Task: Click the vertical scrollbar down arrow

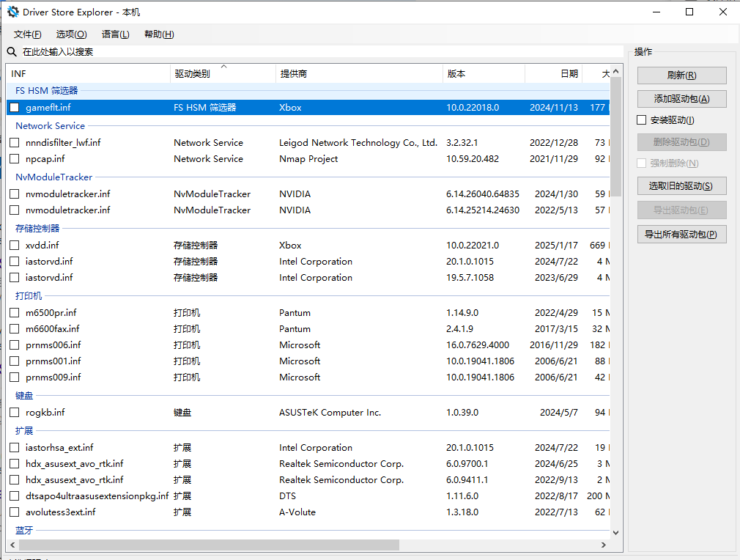Action: pos(616,533)
